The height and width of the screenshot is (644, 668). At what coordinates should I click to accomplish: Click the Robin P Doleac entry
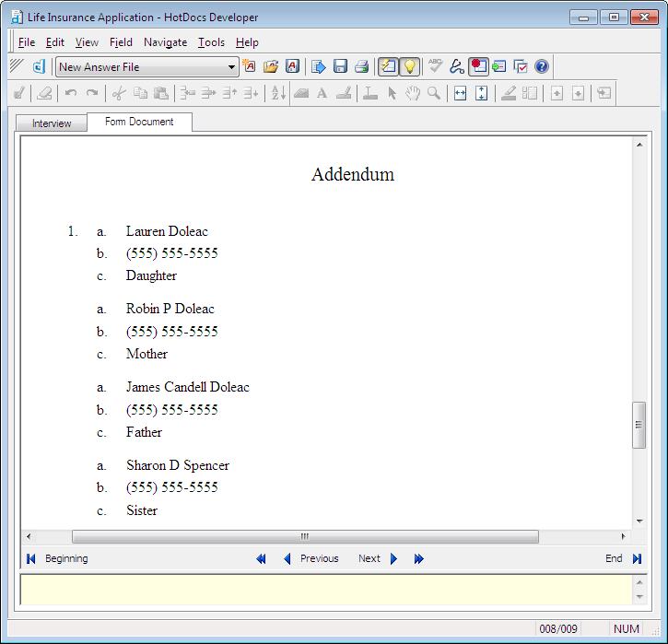[x=170, y=309]
